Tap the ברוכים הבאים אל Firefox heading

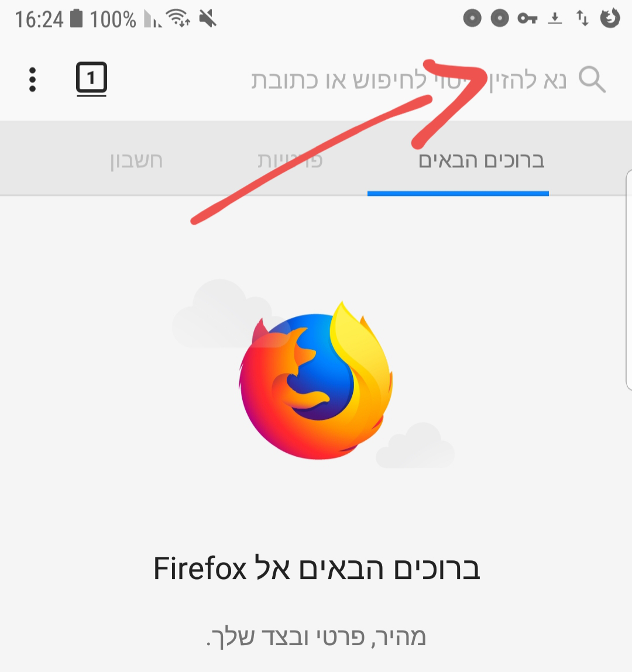[317, 568]
